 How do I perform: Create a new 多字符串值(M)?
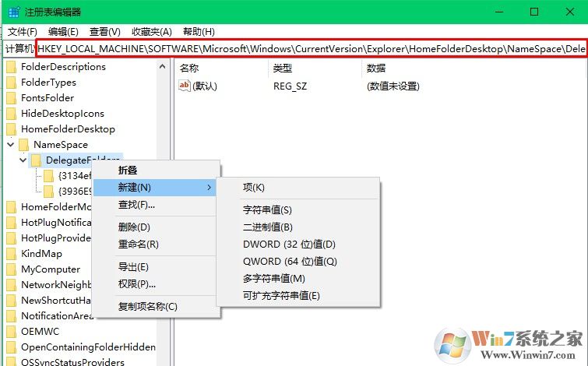273,279
